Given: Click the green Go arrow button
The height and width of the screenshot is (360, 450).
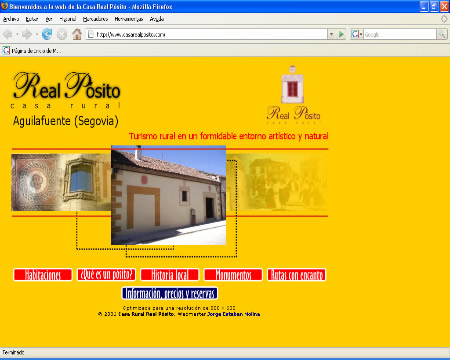Looking at the screenshot, I should [x=341, y=34].
